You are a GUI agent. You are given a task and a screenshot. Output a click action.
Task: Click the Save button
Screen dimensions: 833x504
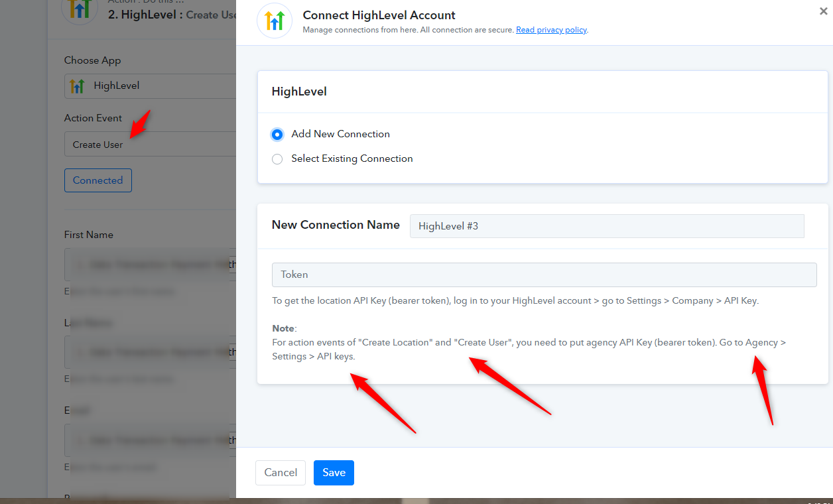pos(334,473)
